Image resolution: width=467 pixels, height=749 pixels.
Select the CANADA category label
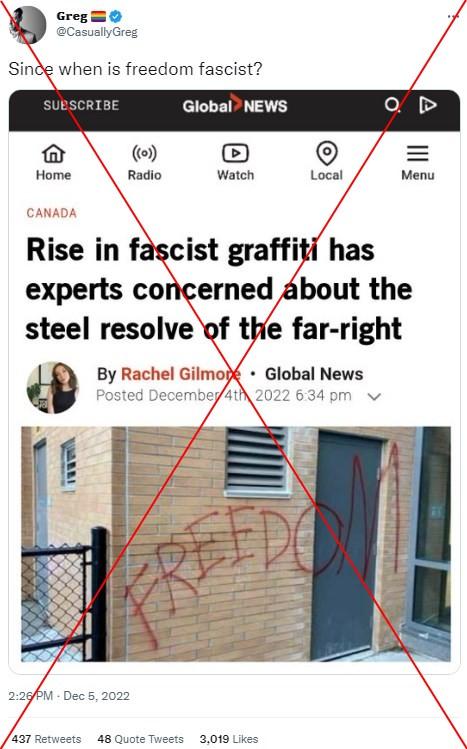(x=52, y=213)
